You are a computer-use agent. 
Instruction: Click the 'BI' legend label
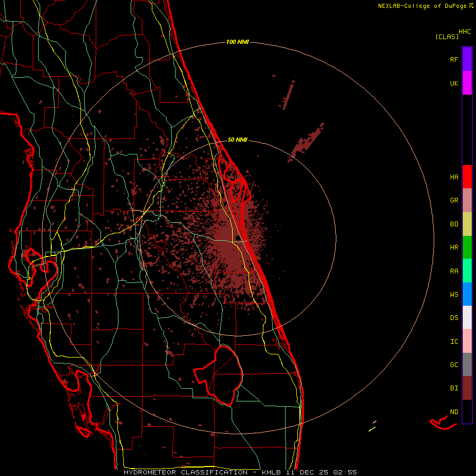[454, 388]
